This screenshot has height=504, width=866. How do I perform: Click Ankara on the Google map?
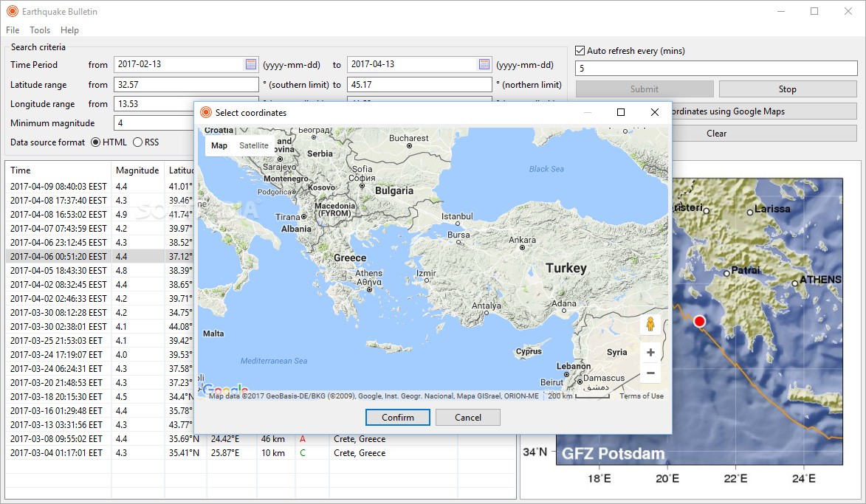click(x=523, y=240)
